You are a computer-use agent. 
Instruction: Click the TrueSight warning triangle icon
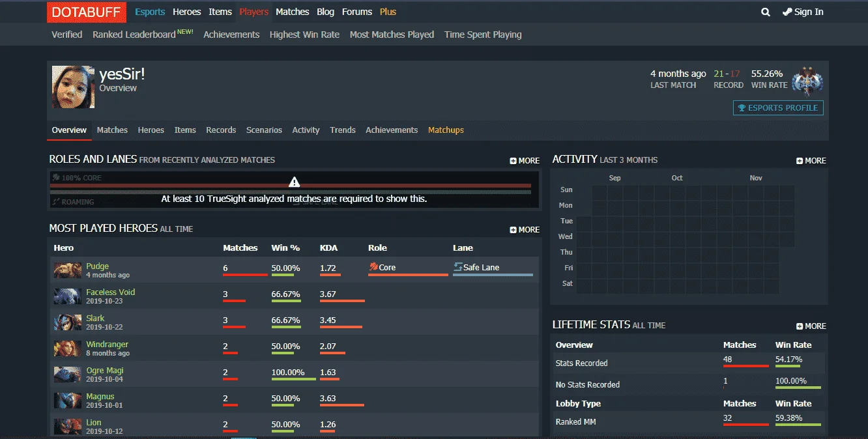click(x=295, y=182)
